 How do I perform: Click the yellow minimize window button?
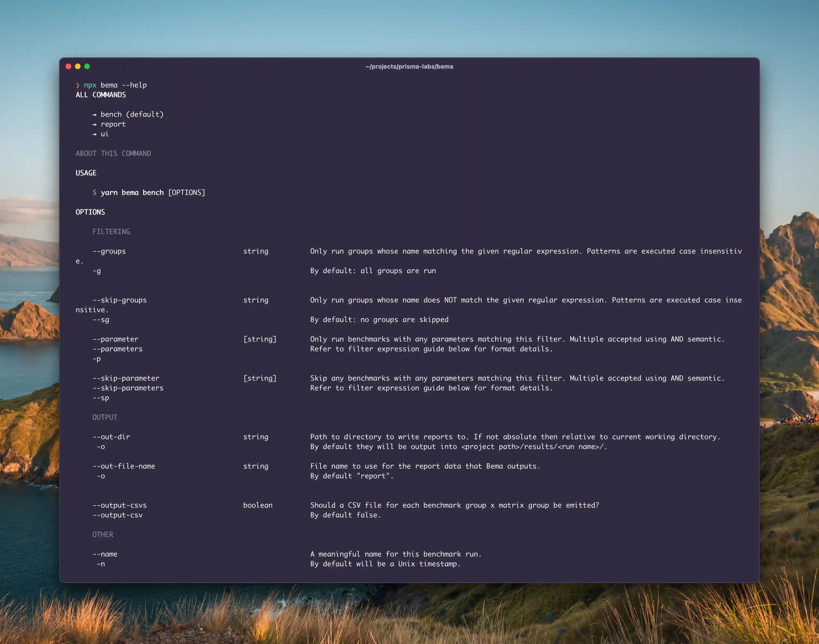(78, 66)
